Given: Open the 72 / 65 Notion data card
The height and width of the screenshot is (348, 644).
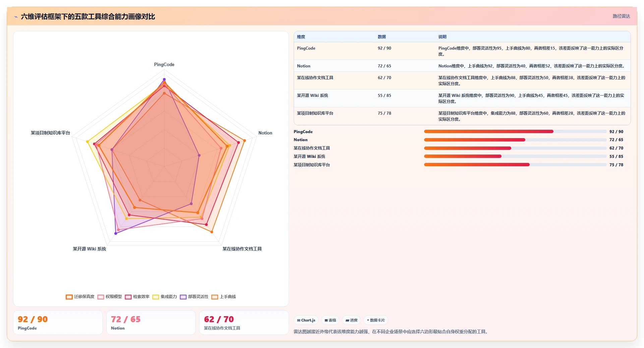Looking at the screenshot, I should click(151, 323).
